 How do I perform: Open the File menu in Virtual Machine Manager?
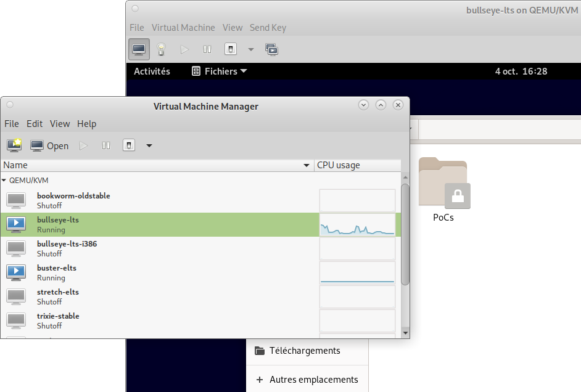coord(11,123)
